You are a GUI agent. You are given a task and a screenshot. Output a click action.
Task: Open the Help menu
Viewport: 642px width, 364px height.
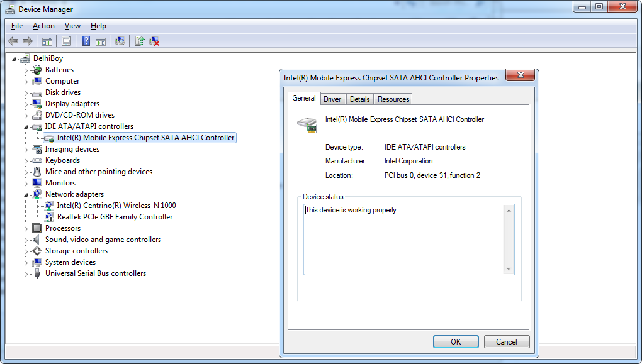pos(98,26)
